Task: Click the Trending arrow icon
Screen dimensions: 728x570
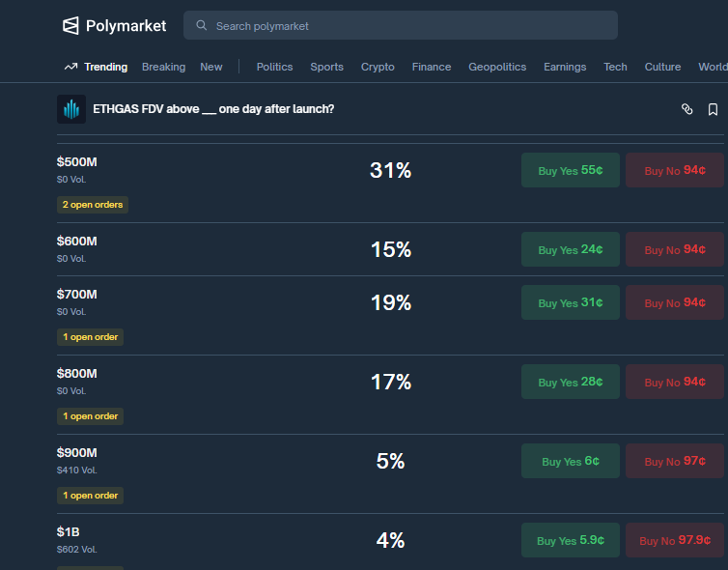Action: point(70,67)
